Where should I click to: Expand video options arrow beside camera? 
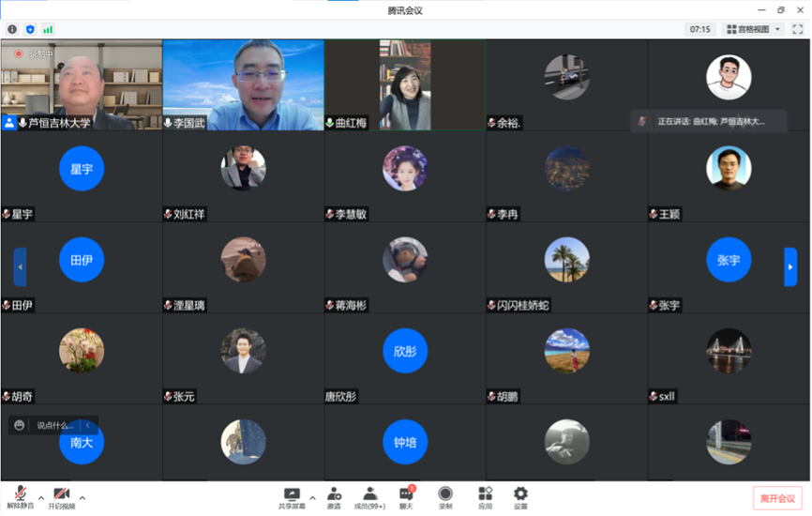83,497
